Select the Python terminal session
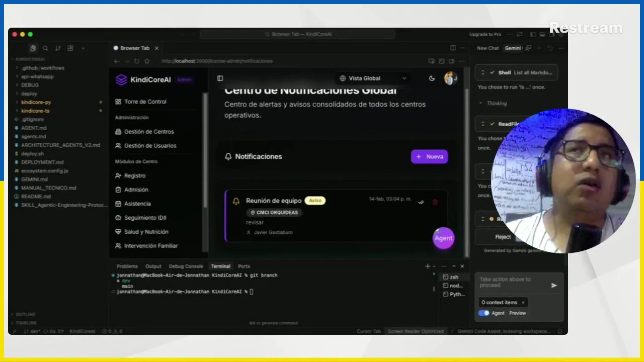This screenshot has width=644, height=362. point(454,294)
